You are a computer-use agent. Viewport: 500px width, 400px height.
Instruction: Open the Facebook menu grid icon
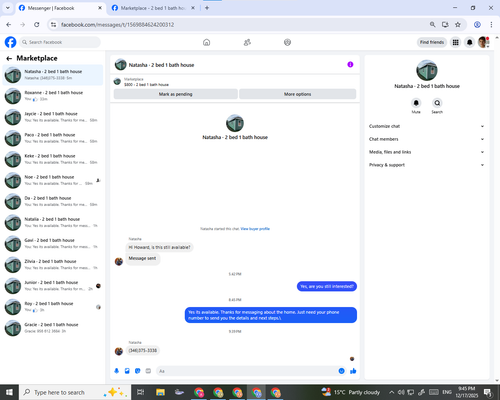pos(455,42)
